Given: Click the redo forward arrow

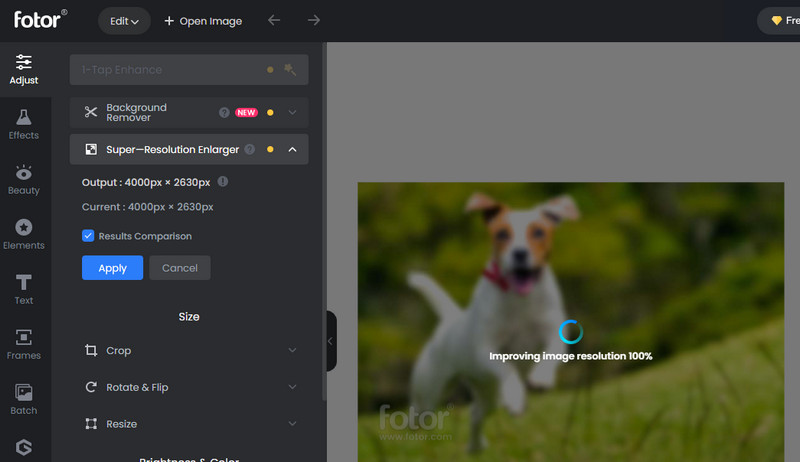Looking at the screenshot, I should 314,21.
